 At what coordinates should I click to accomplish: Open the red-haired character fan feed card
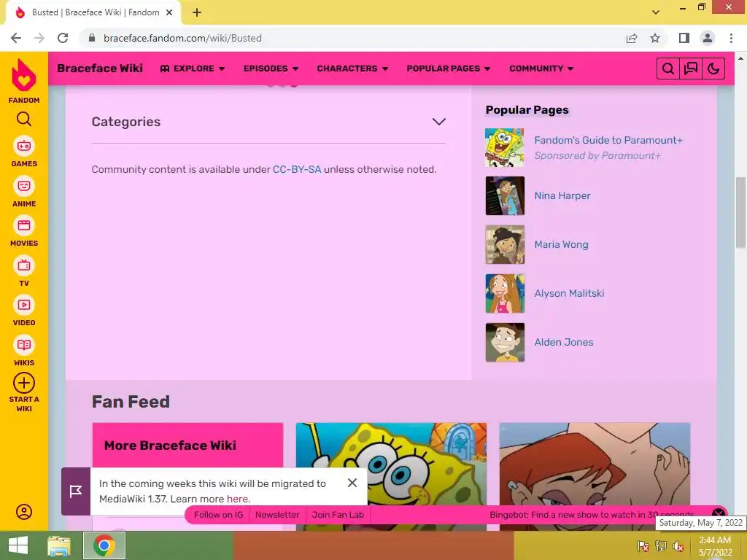(595, 464)
